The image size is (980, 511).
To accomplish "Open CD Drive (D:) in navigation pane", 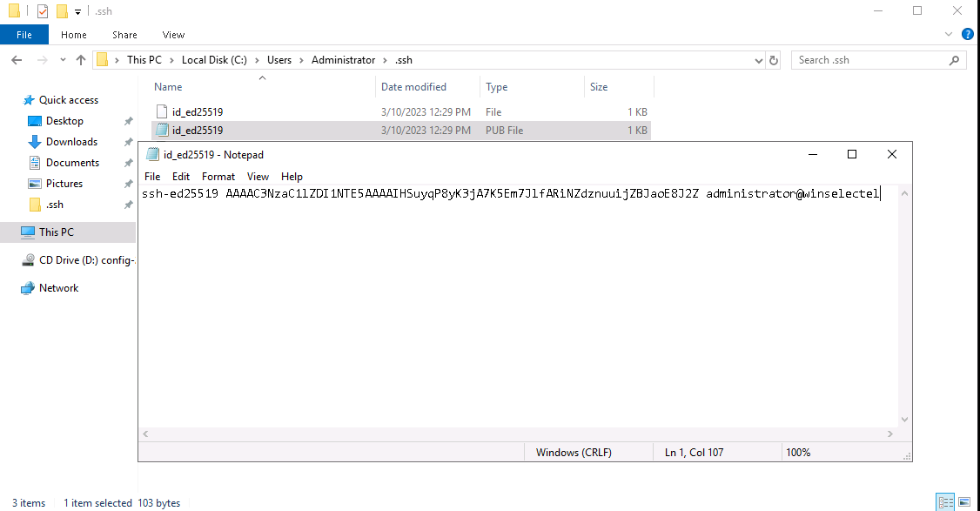I will point(87,260).
